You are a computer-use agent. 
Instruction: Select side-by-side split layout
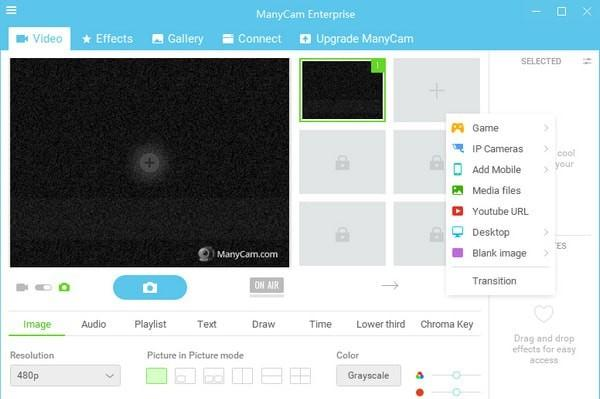[x=243, y=376]
